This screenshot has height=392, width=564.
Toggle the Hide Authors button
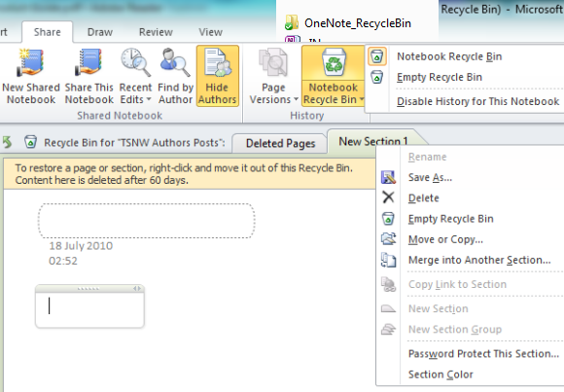pyautogui.click(x=218, y=76)
